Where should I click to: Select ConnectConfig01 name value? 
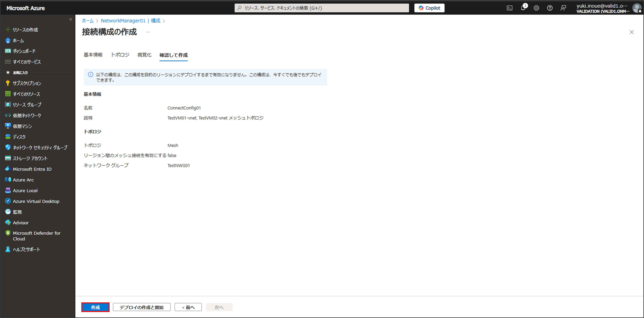click(184, 108)
